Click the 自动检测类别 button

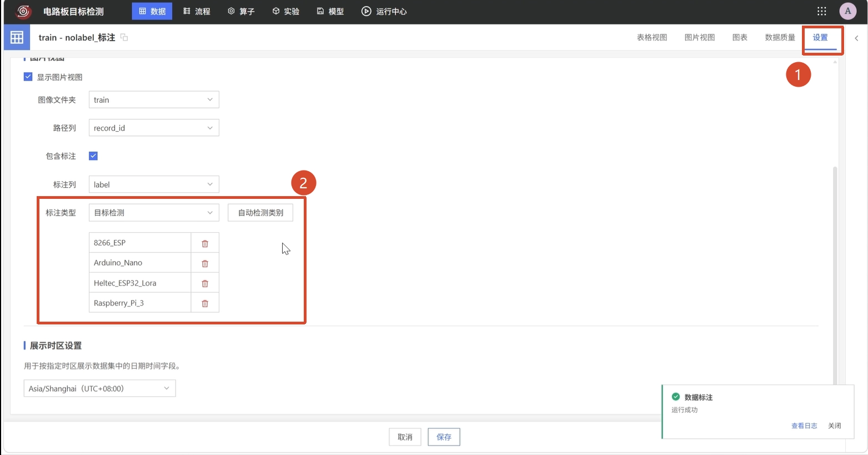tap(260, 213)
